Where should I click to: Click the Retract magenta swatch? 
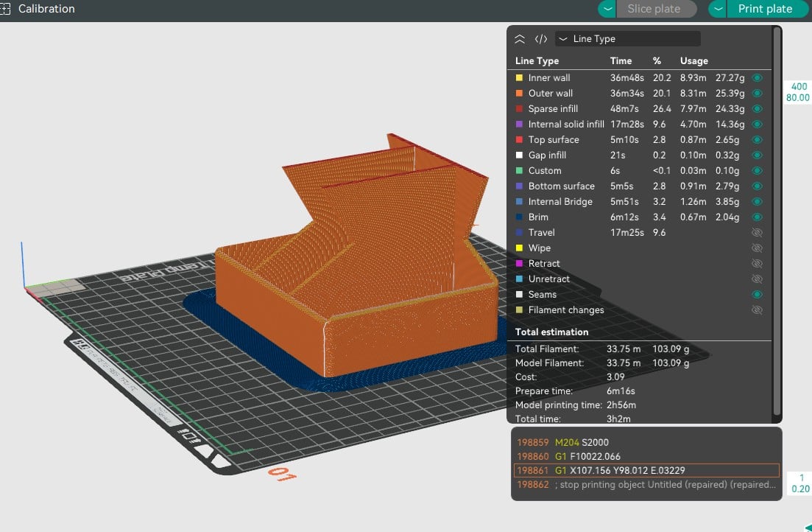(x=519, y=263)
